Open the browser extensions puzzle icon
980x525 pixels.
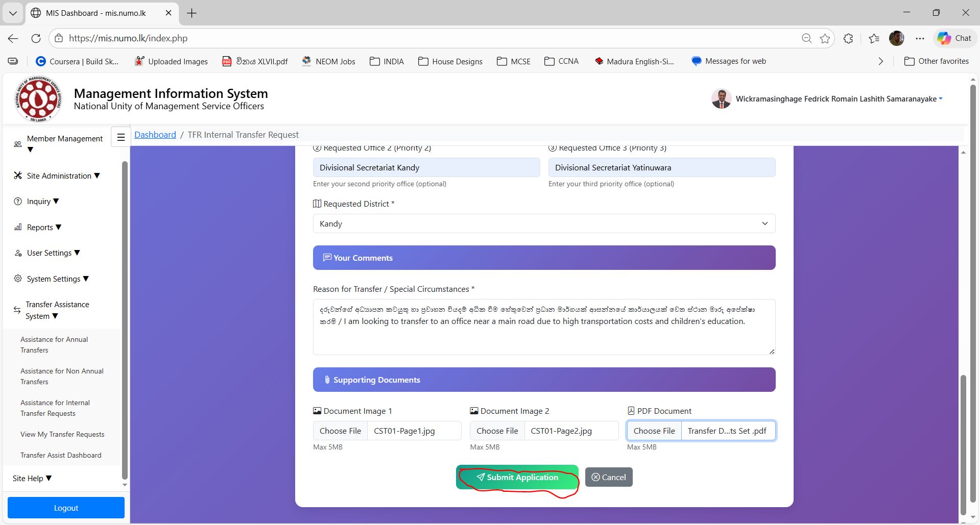point(848,38)
